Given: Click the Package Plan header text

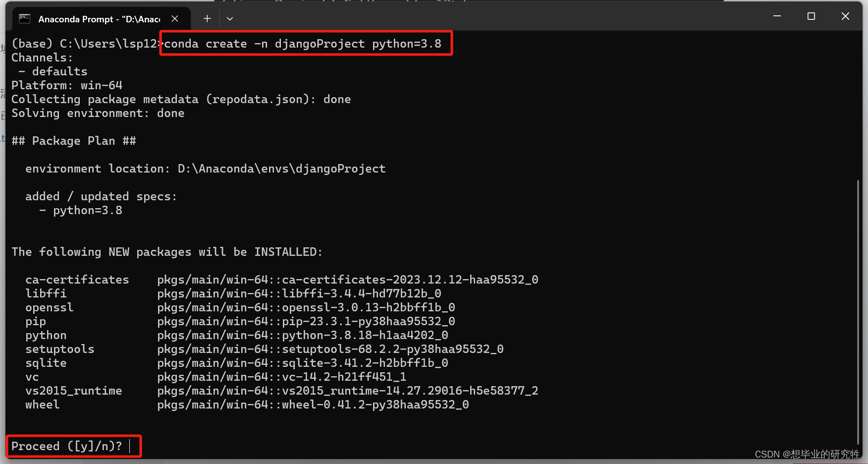Looking at the screenshot, I should pos(73,141).
